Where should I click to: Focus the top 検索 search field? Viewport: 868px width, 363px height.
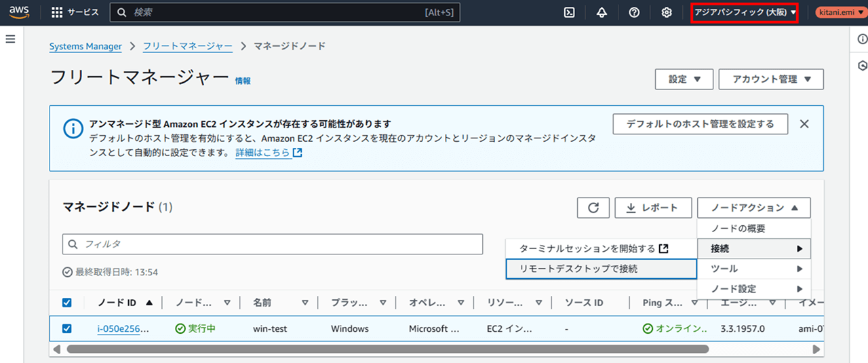285,12
